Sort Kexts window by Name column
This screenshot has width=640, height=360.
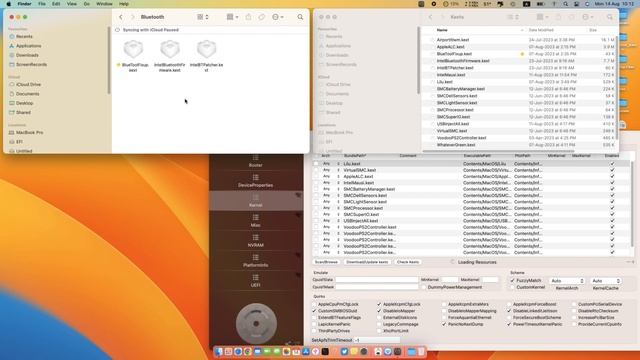click(442, 30)
